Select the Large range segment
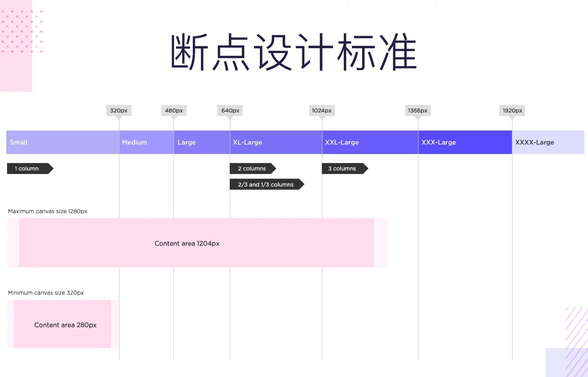588x377 pixels. (x=202, y=142)
